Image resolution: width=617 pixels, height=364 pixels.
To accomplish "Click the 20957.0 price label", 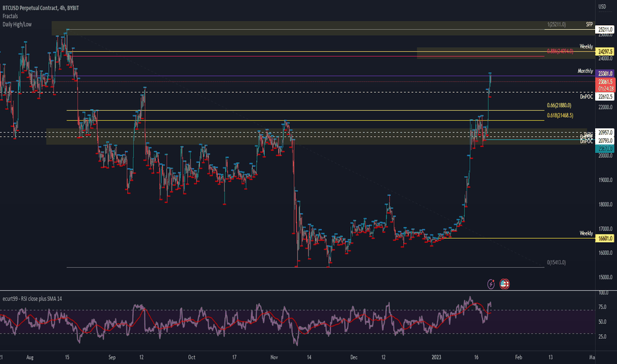I will pyautogui.click(x=605, y=132).
